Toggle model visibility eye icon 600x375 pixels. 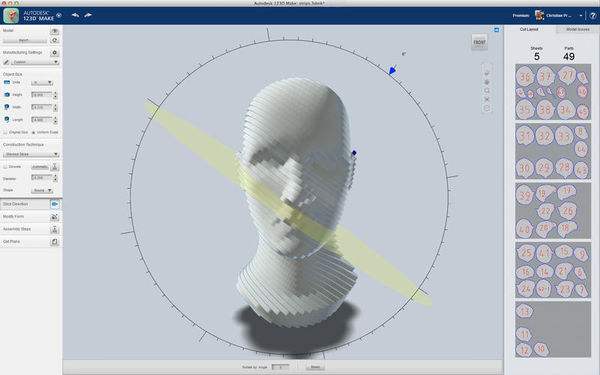(54, 31)
